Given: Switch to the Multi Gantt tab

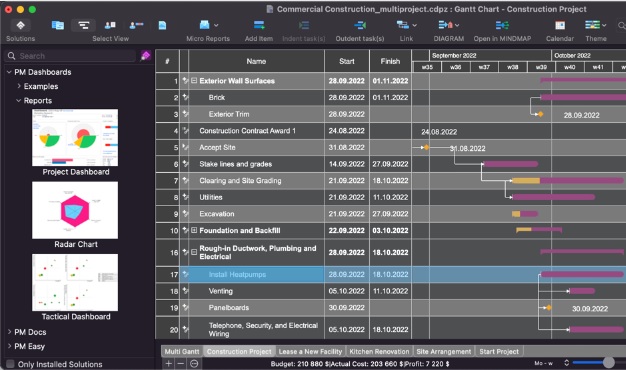Looking at the screenshot, I should [x=182, y=352].
